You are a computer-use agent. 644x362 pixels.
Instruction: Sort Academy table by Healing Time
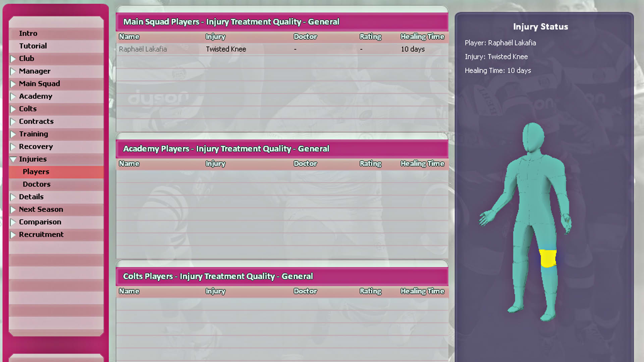(422, 164)
